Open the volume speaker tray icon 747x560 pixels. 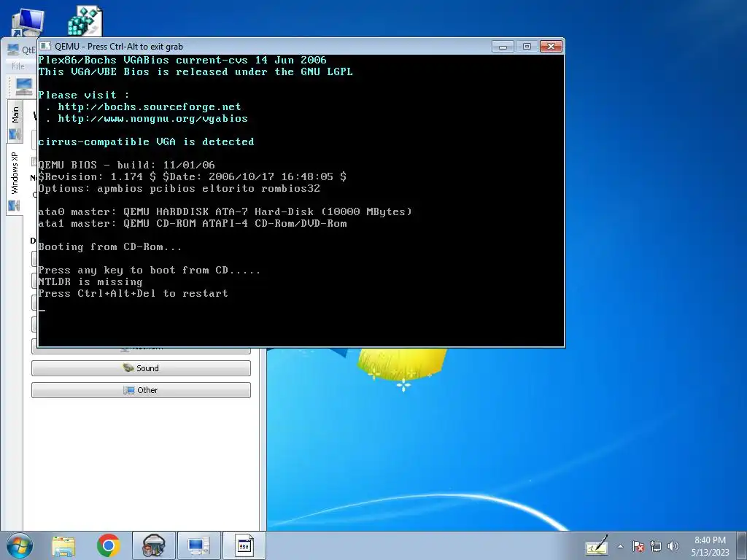(673, 546)
